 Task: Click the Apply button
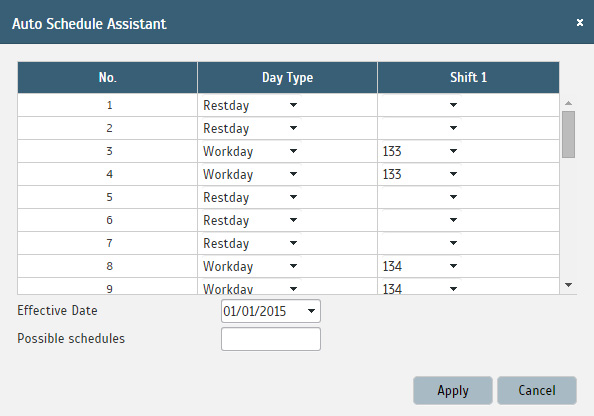[x=453, y=390]
